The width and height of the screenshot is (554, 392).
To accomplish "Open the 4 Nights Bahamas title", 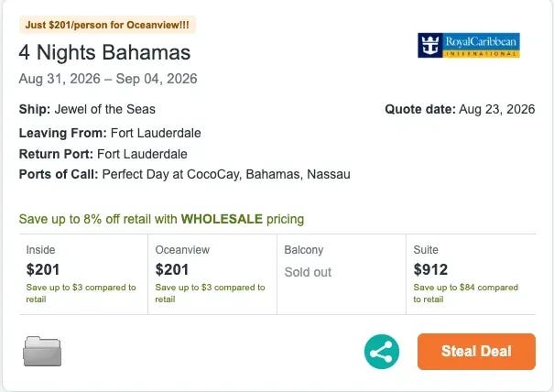I will tap(104, 52).
